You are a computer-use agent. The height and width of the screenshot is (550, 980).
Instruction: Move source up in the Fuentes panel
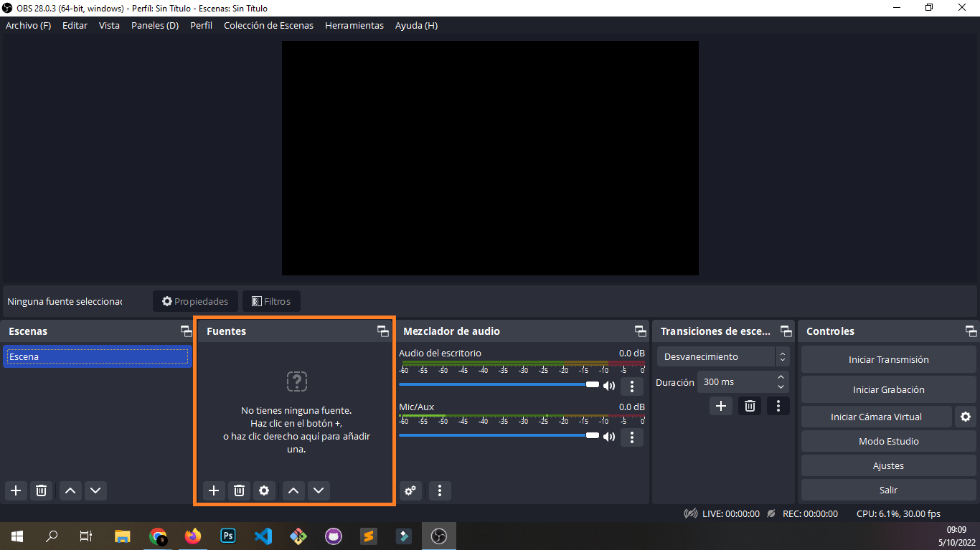[x=293, y=490]
